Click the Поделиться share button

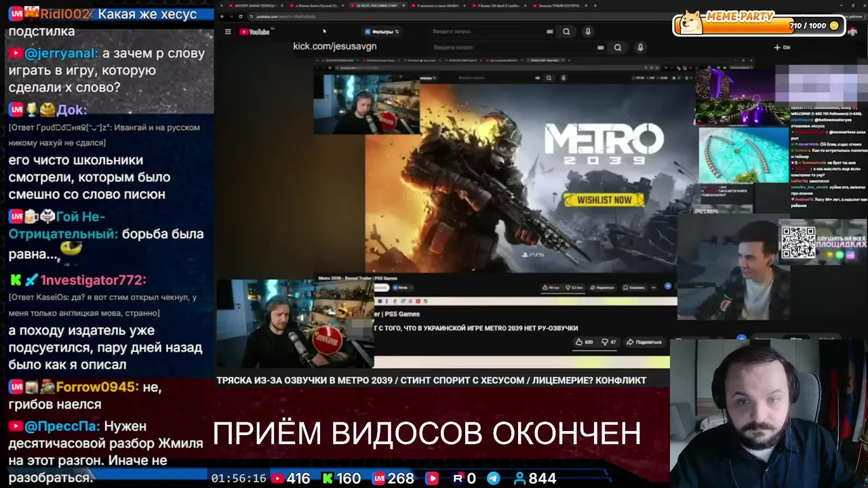coord(644,342)
